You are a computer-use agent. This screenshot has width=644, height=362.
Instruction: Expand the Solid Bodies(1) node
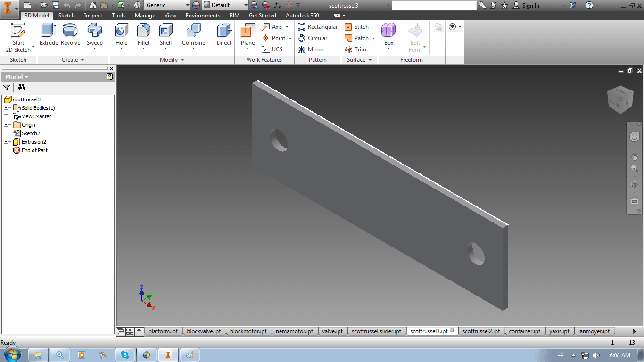coord(6,108)
